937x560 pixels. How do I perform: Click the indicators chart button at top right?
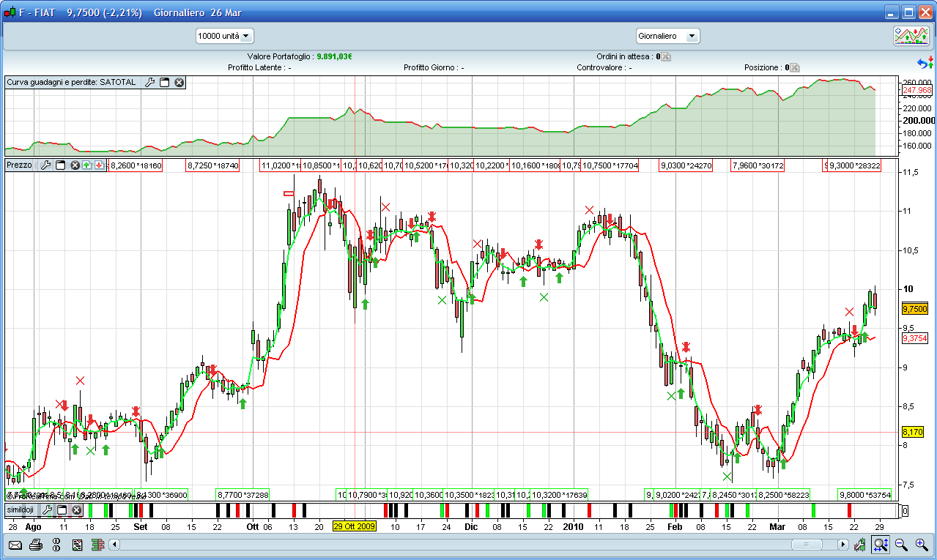(911, 35)
